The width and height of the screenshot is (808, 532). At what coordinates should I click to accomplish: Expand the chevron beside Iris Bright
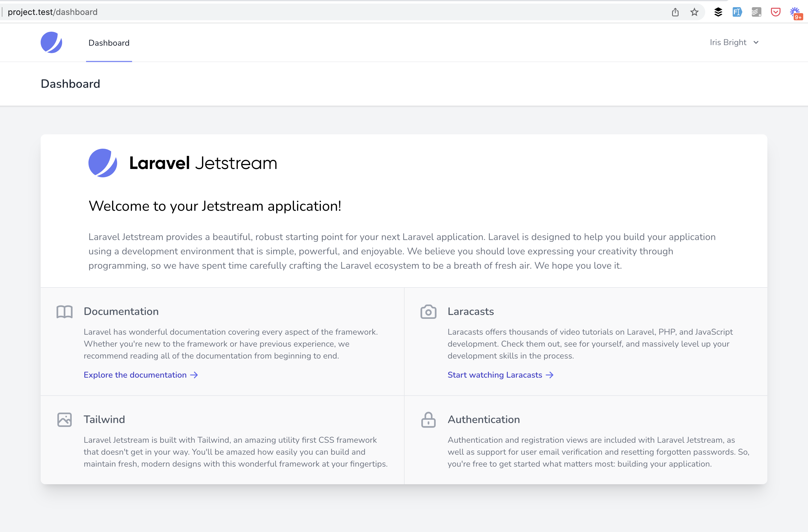click(x=756, y=42)
